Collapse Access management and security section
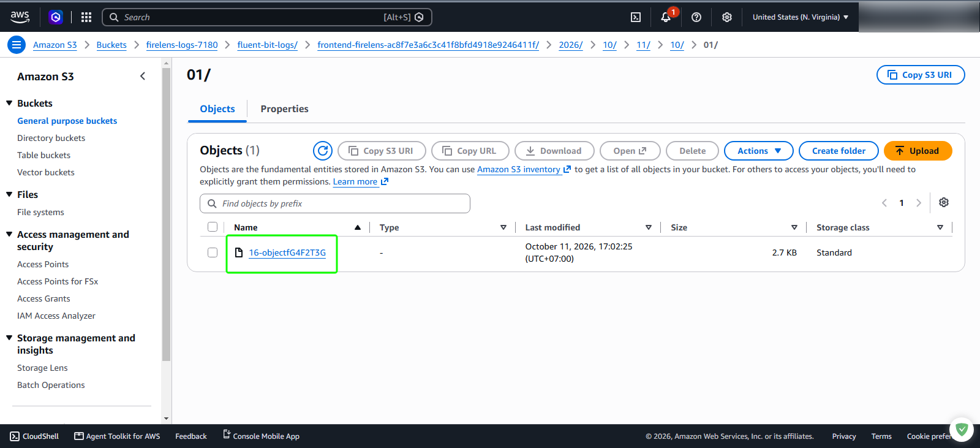Image resolution: width=980 pixels, height=448 pixels. (9, 234)
